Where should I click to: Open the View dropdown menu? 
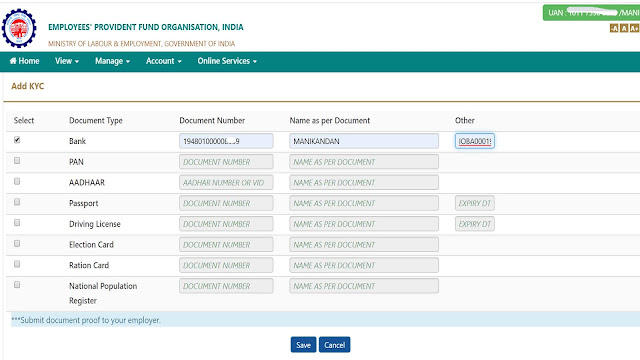point(67,61)
